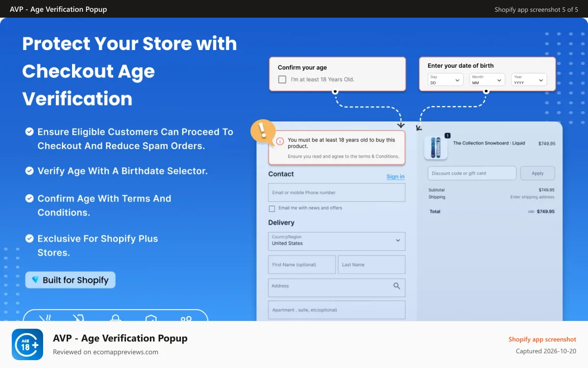Click the Total label

coord(435,211)
